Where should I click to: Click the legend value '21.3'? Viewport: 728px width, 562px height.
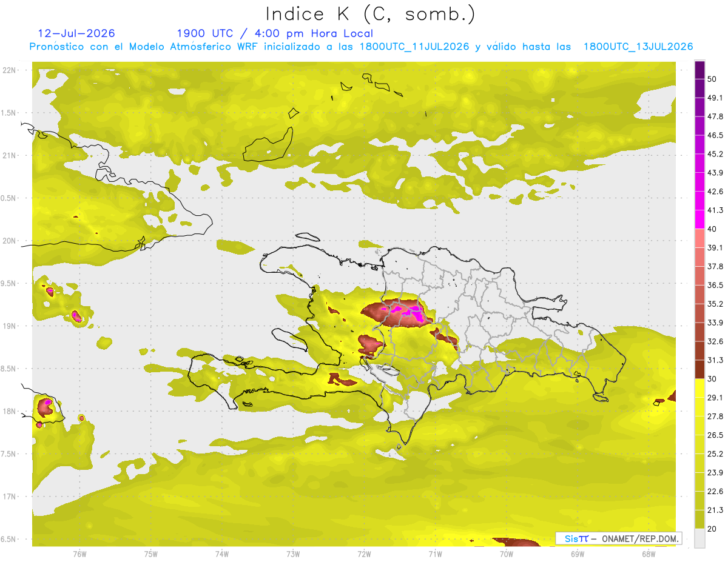pos(716,510)
